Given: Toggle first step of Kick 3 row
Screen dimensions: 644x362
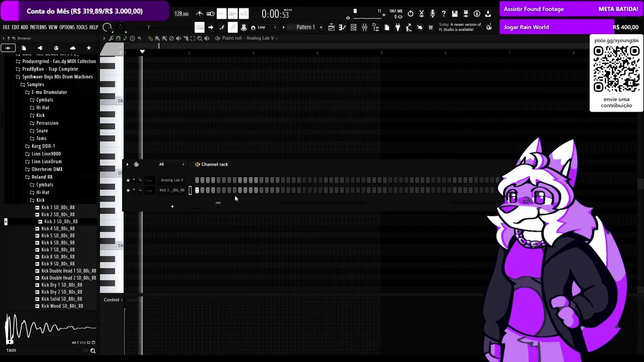Looking at the screenshot, I should coord(197,190).
